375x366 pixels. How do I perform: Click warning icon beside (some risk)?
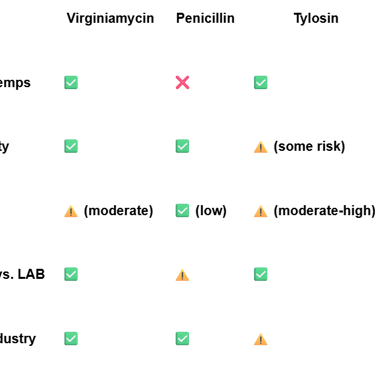[x=261, y=147]
